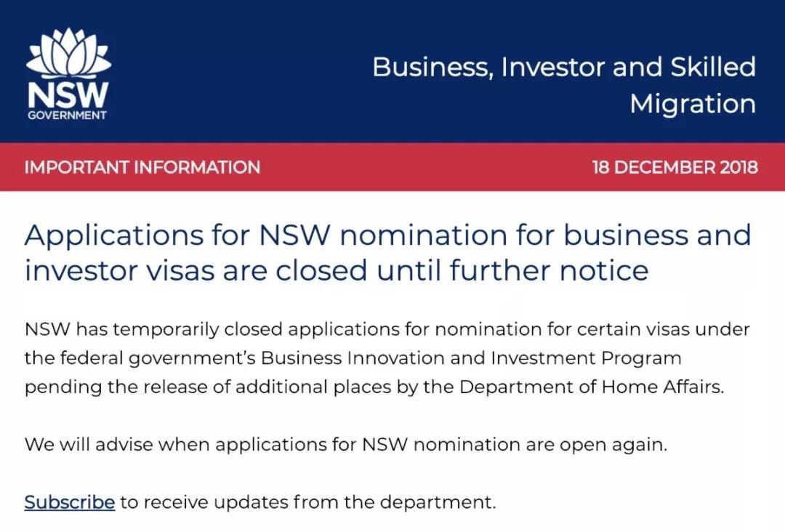Click the headline line ending in further notice
This screenshot has width=785, height=532.
[336, 270]
